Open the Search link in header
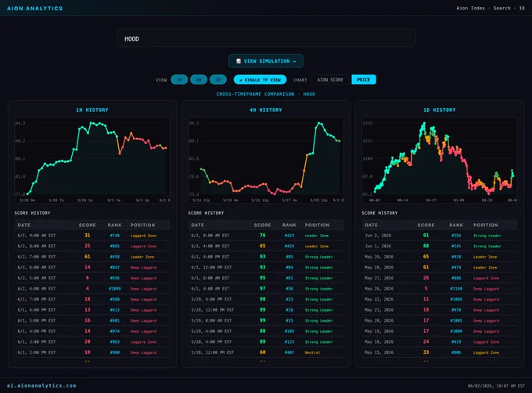 pos(501,8)
